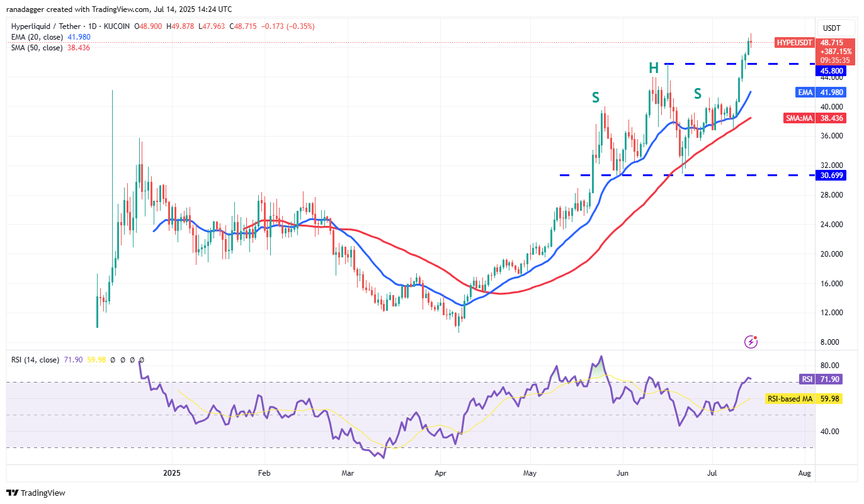Viewport: 864px width, 504px height.
Task: Click the RSI (14, close) indicator legend
Action: 35,360
